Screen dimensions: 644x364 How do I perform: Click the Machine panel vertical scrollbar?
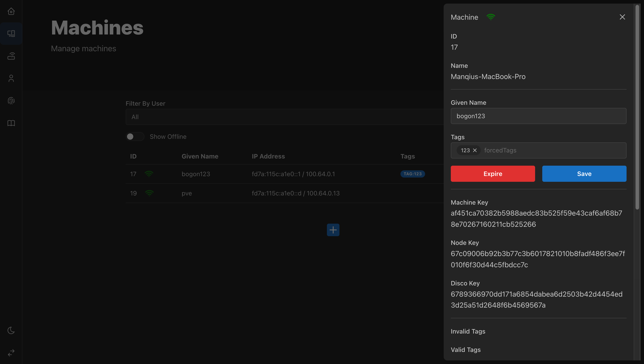tap(637, 108)
